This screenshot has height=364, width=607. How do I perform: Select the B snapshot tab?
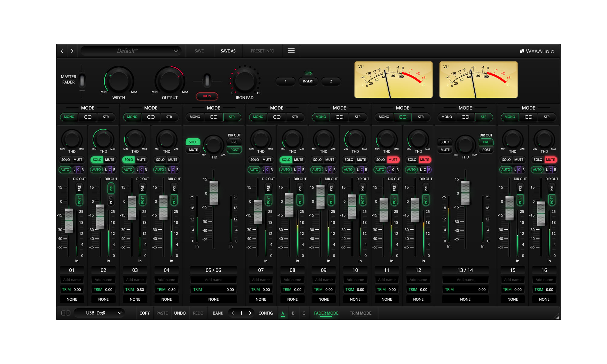(x=293, y=313)
